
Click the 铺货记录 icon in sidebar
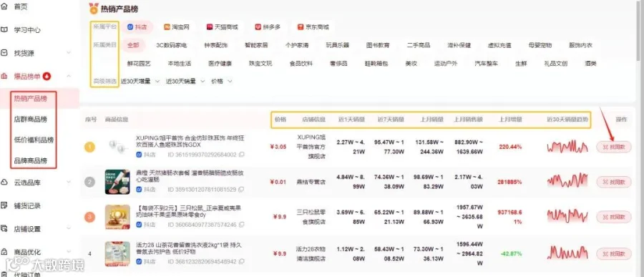[4, 205]
